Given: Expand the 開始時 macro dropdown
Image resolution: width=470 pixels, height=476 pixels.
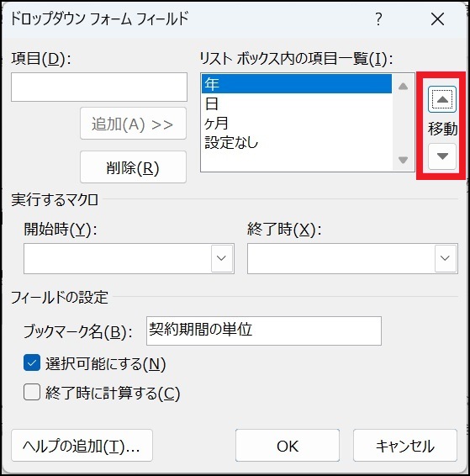Looking at the screenshot, I should coord(221,258).
